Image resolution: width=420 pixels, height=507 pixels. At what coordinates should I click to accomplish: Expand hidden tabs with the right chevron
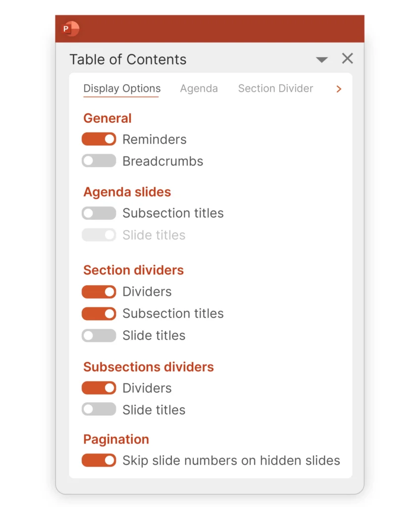pyautogui.click(x=339, y=89)
